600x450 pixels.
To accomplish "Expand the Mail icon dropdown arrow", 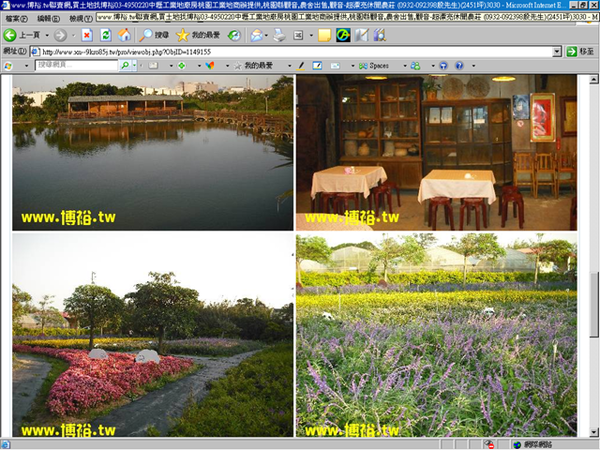I will pyautogui.click(x=266, y=35).
